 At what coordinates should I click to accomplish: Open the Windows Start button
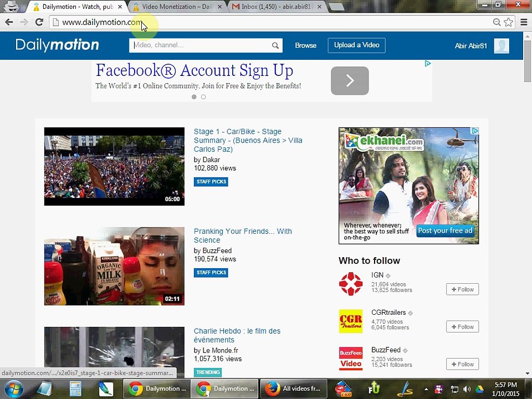13,389
